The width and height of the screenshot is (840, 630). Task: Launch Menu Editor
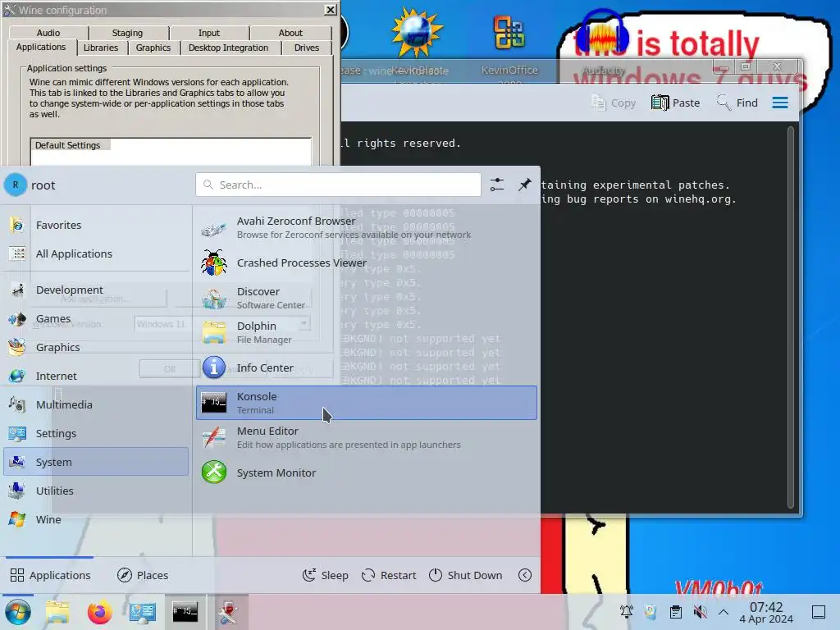(x=367, y=437)
